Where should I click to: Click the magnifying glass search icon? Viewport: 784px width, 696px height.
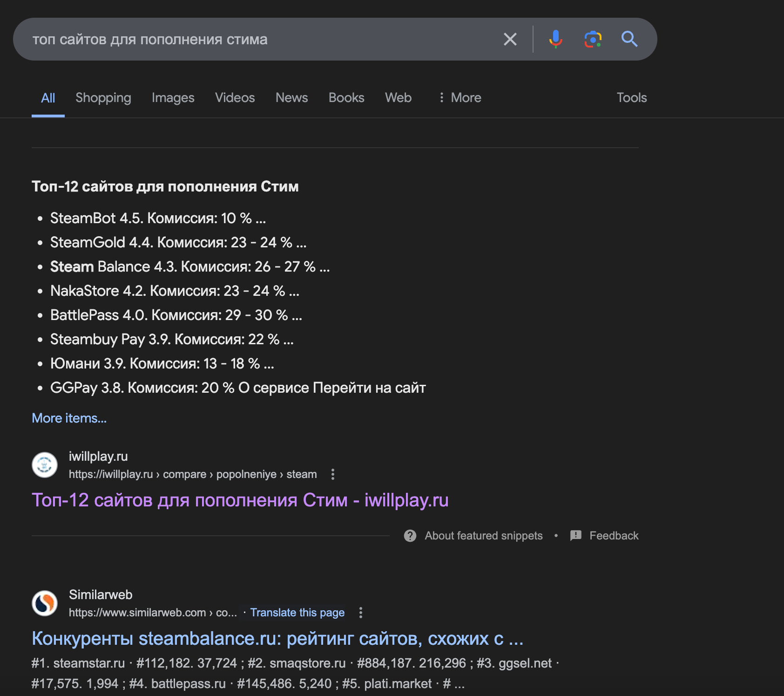click(x=629, y=39)
